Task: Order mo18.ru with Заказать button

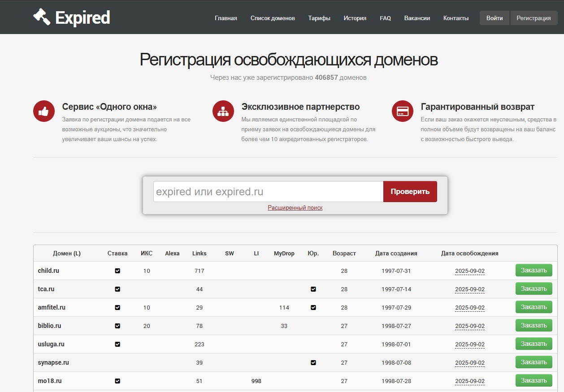Action: point(534,381)
